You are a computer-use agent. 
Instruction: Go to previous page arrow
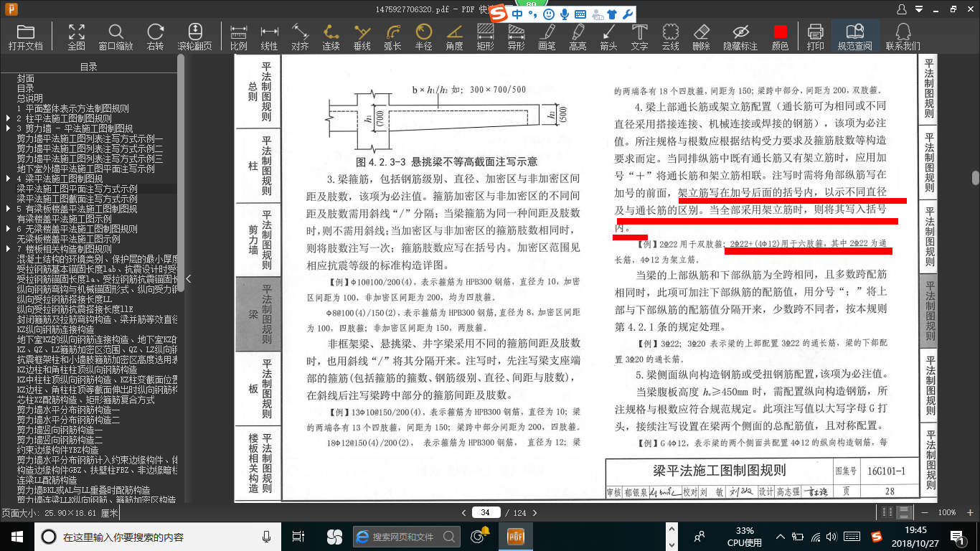463,512
